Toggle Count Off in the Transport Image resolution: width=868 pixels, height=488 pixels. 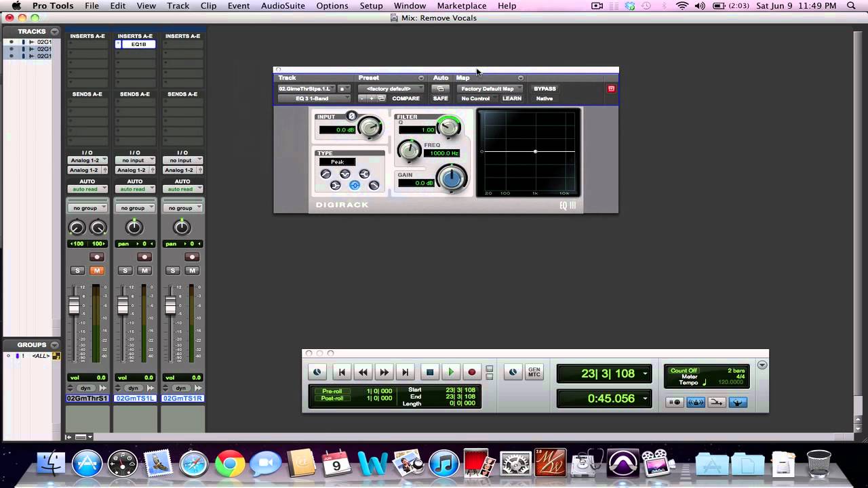pyautogui.click(x=684, y=371)
